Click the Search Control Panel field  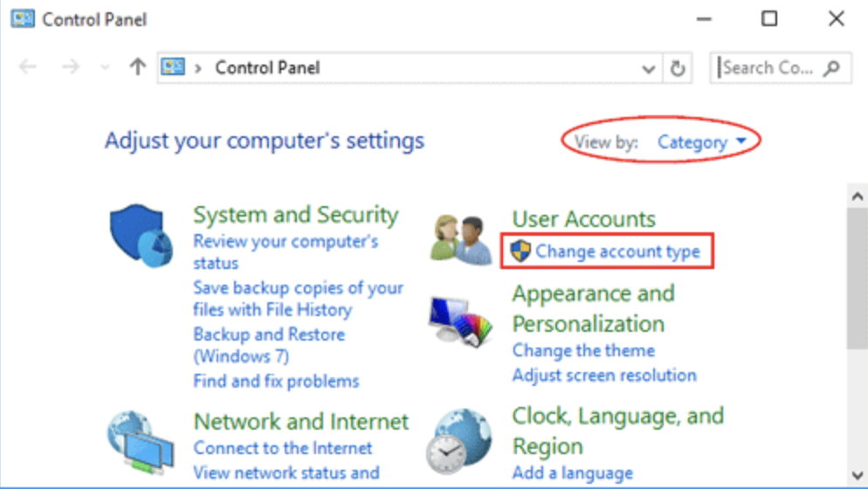click(781, 68)
